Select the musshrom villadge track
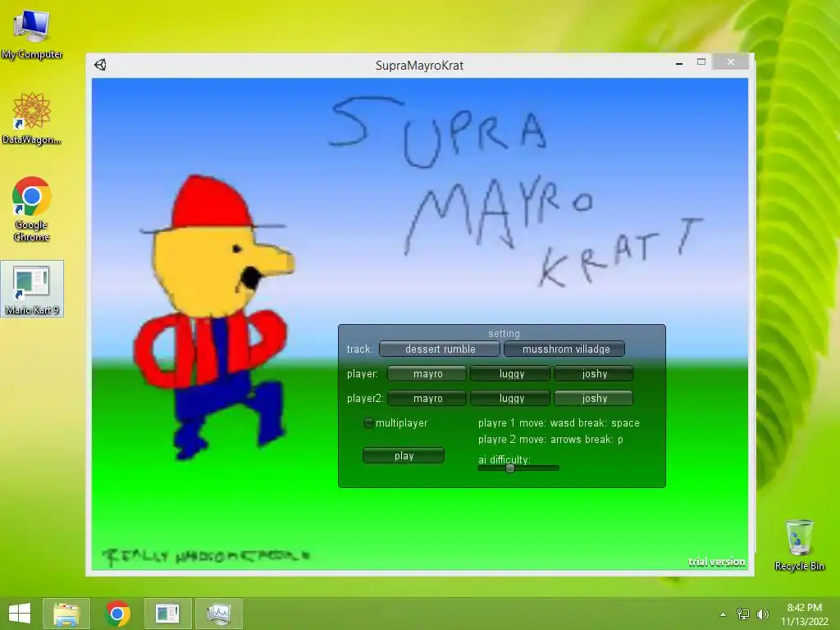This screenshot has width=840, height=630. coord(564,349)
